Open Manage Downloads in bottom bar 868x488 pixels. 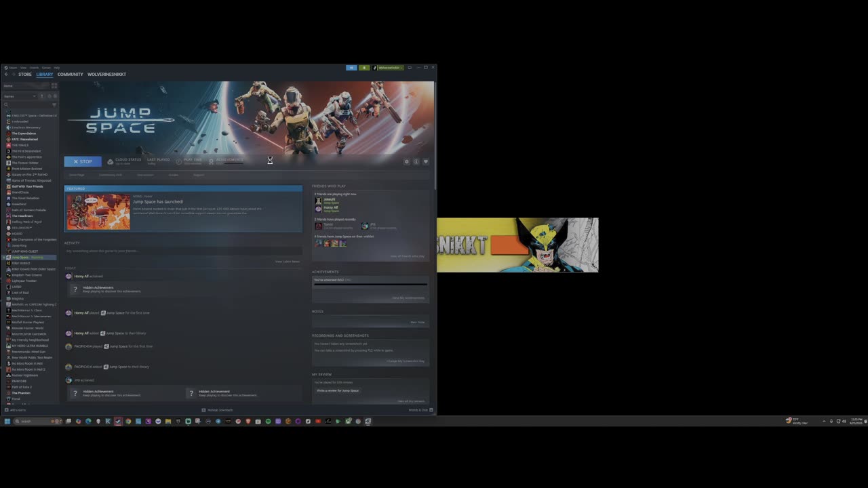(x=218, y=410)
